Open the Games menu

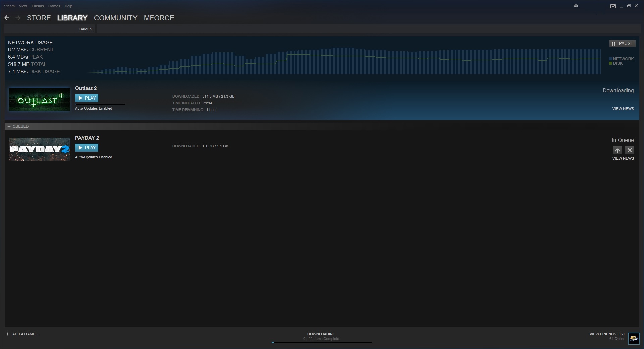(x=54, y=6)
